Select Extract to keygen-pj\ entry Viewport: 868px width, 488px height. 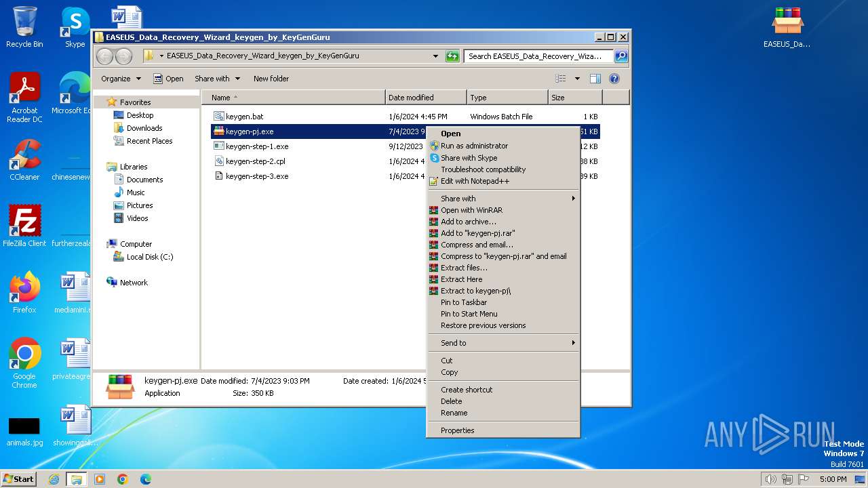503,291
